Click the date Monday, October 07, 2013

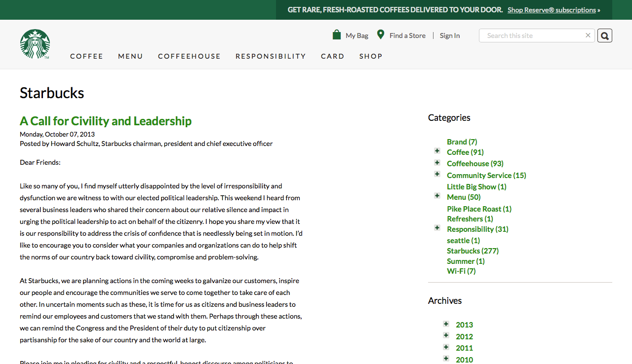(57, 134)
